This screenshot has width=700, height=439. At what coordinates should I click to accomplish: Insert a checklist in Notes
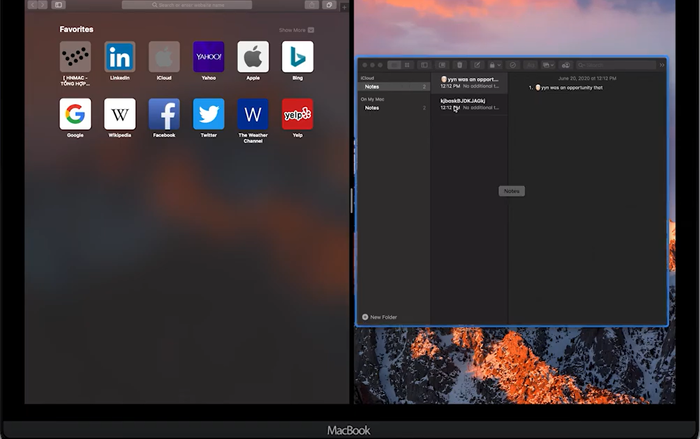click(512, 65)
